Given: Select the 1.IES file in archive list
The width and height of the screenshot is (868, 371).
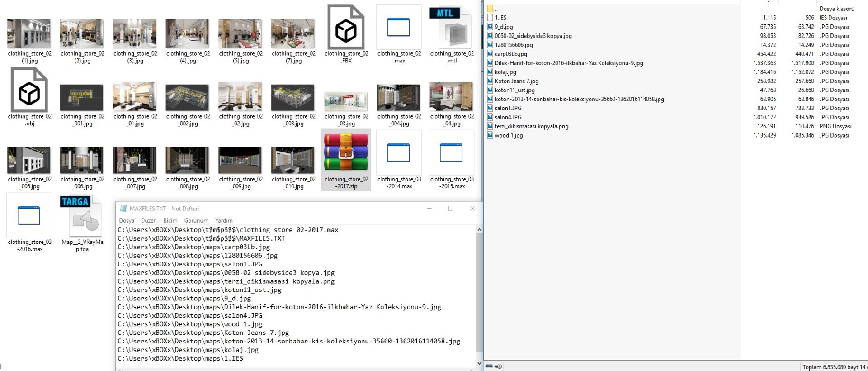Looking at the screenshot, I should click(500, 18).
